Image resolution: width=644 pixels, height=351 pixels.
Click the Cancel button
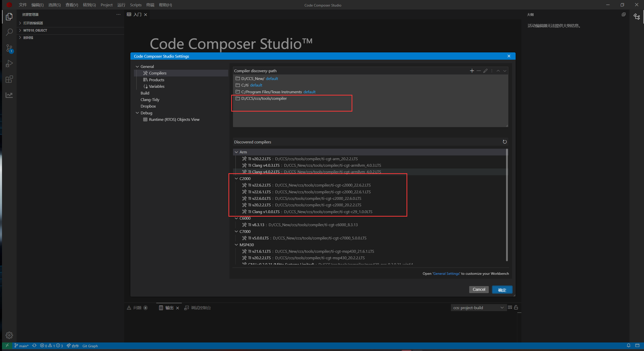click(x=478, y=290)
